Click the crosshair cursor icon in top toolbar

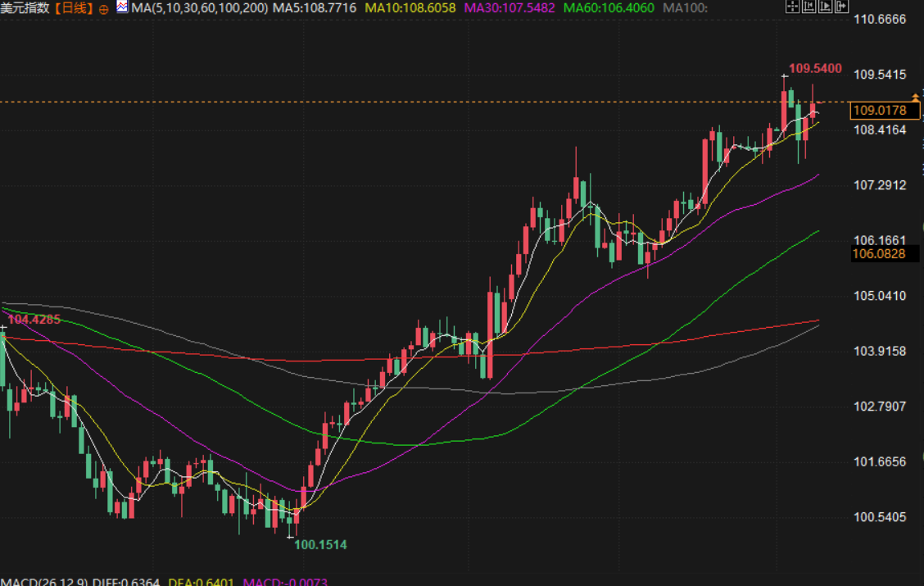point(792,7)
